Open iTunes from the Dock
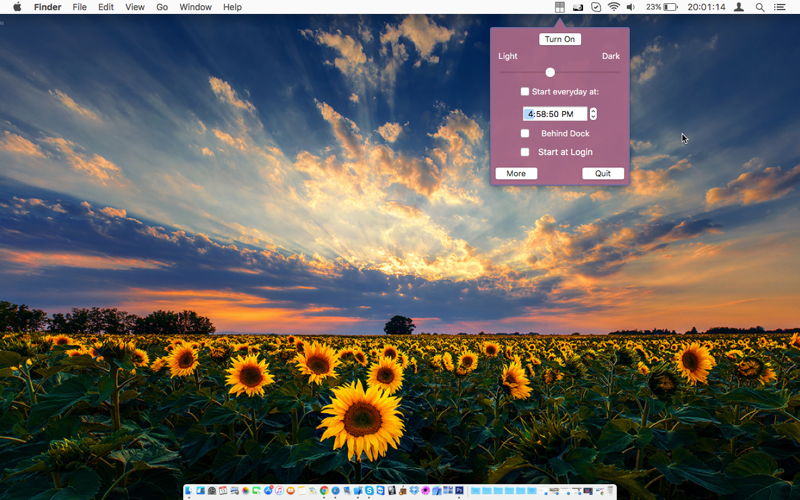Image resolution: width=800 pixels, height=500 pixels. click(x=279, y=491)
